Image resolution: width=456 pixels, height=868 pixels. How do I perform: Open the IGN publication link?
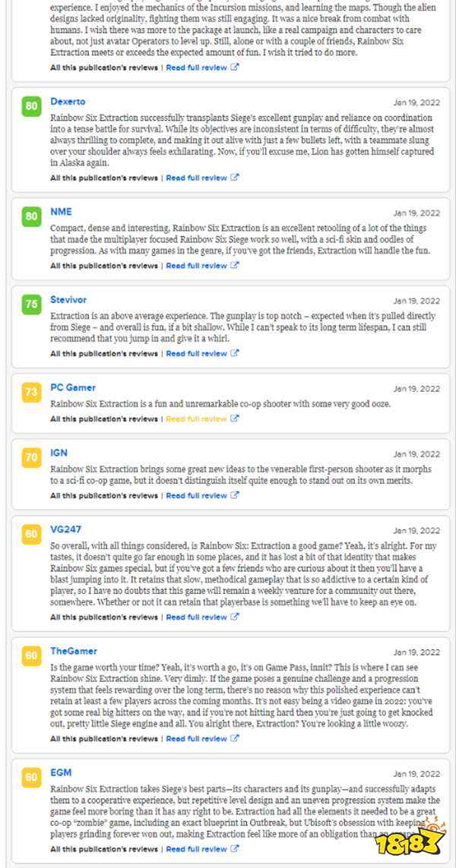click(59, 453)
